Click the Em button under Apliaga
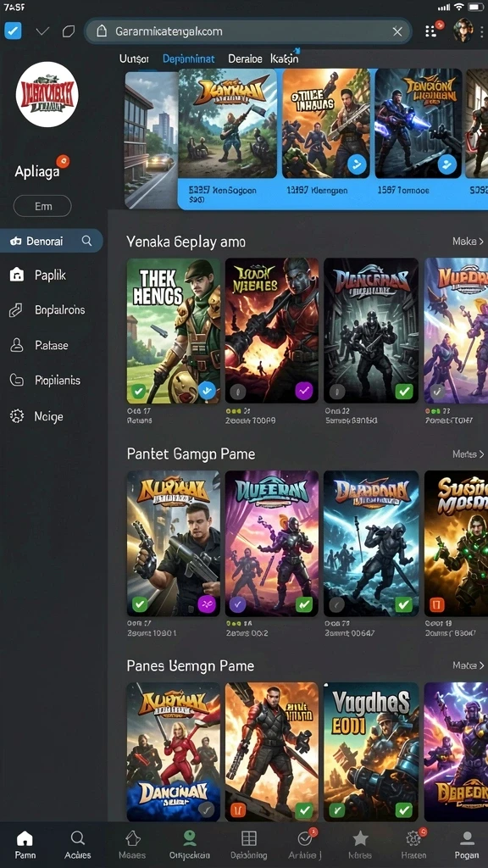The width and height of the screenshot is (488, 868). coord(42,206)
